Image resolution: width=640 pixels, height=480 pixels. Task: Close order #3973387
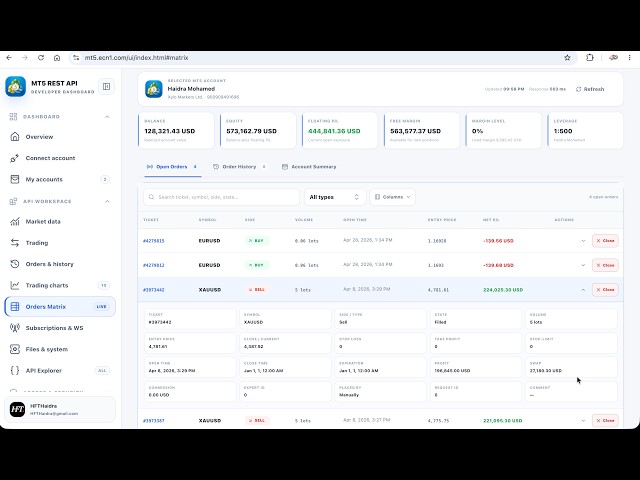[605, 420]
